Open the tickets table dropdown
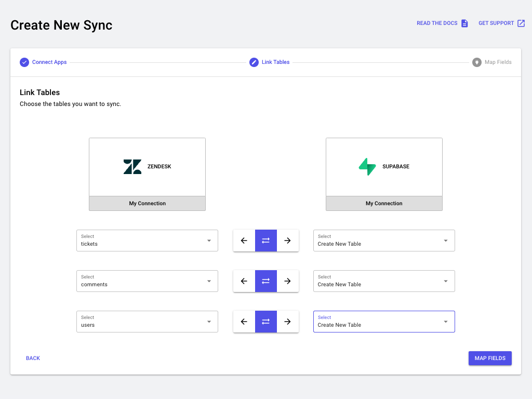532x399 pixels. (x=147, y=241)
